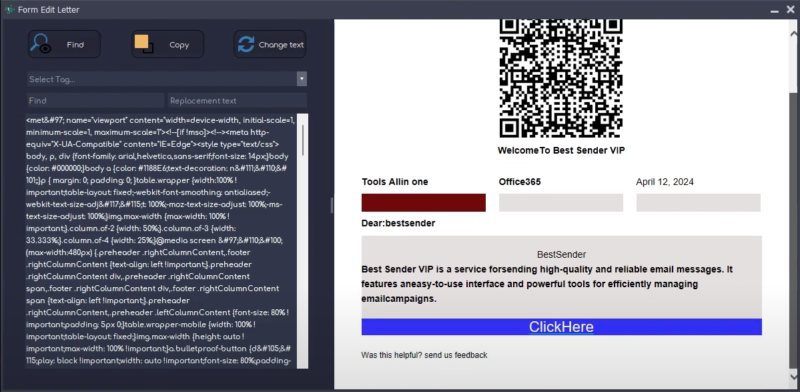Click the Copy button label
This screenshot has height=392, width=800.
pos(179,45)
